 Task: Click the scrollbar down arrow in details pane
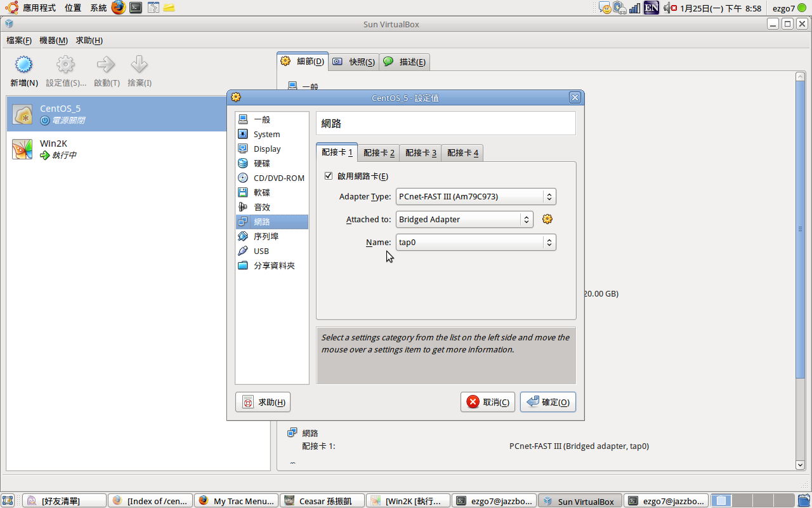tap(800, 465)
